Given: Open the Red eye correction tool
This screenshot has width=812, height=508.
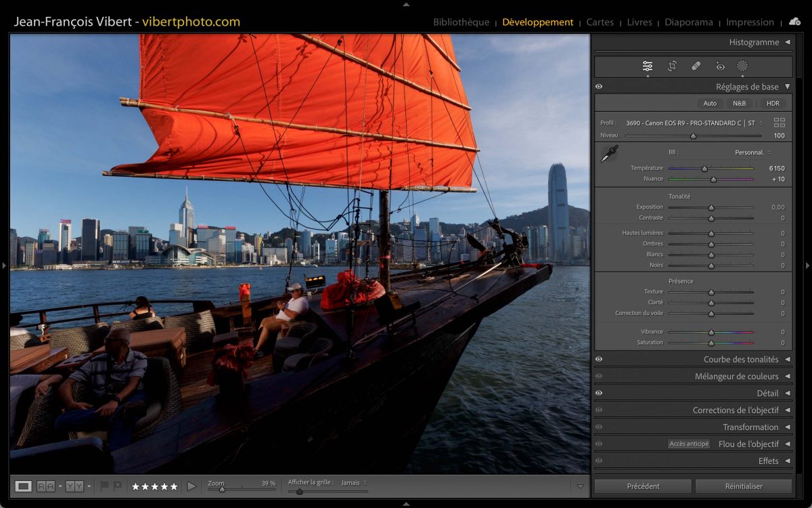Looking at the screenshot, I should click(719, 66).
